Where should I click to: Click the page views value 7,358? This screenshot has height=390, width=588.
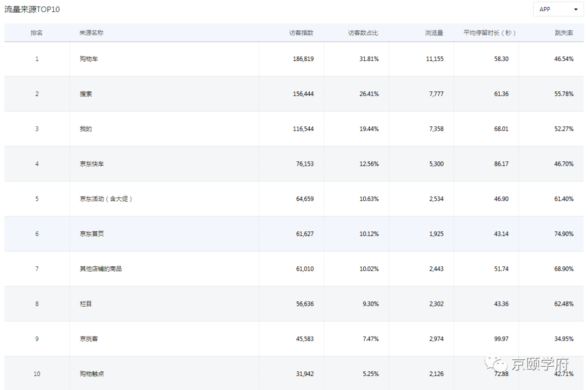pyautogui.click(x=436, y=129)
